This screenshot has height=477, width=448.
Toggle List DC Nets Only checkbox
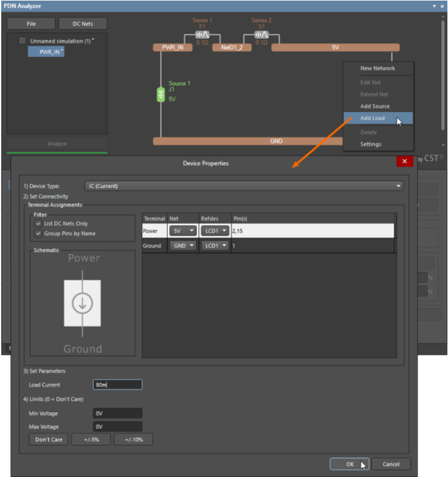click(38, 223)
